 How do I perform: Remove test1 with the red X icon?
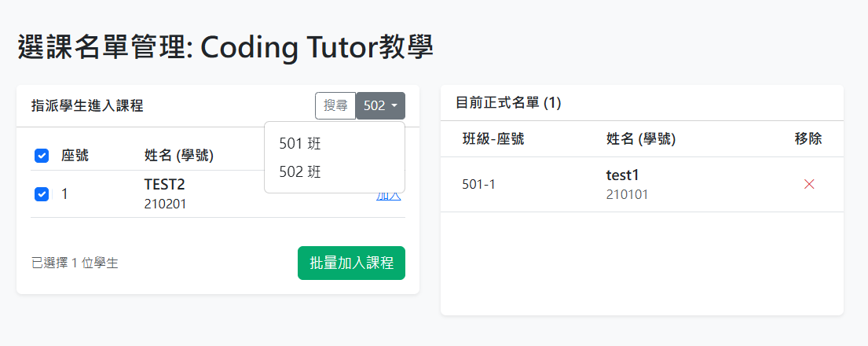tap(809, 184)
